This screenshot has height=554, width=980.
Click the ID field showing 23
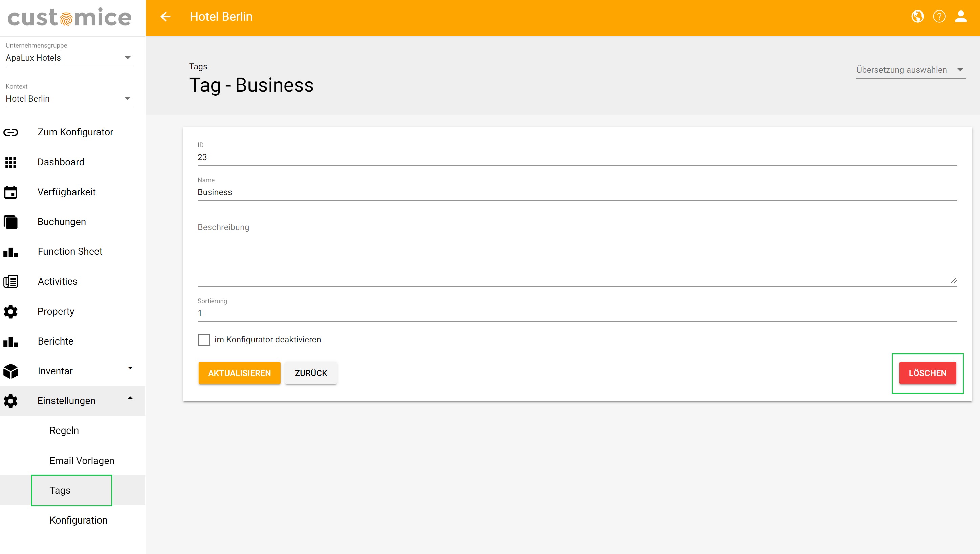[x=577, y=157]
